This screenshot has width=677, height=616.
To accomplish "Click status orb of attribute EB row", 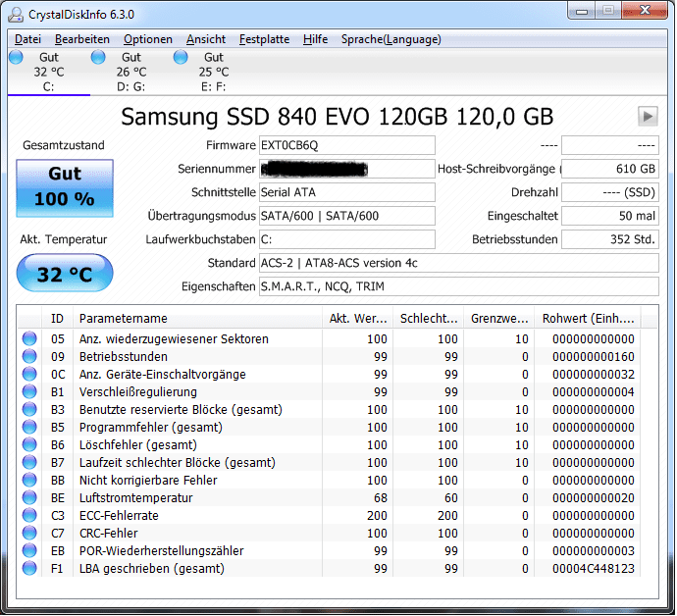I will 29,551.
